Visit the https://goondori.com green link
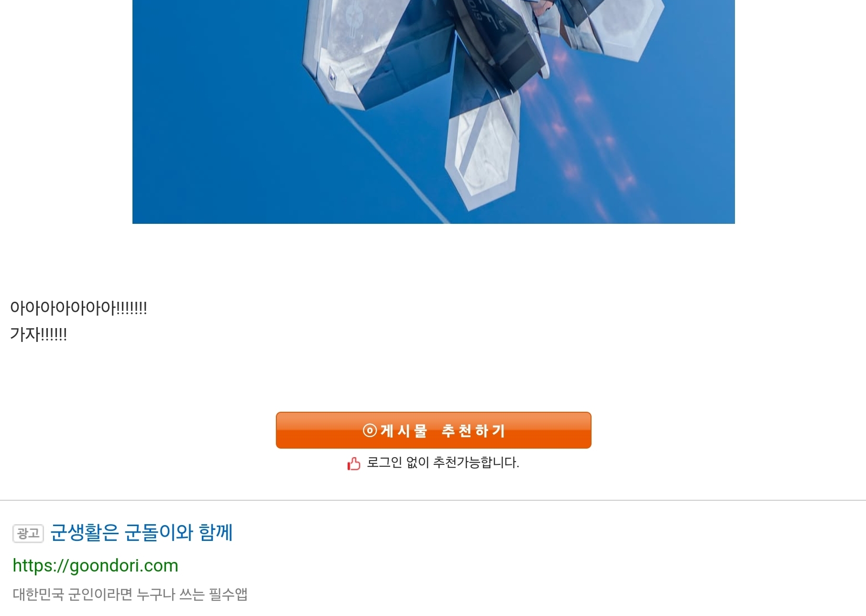 point(95,565)
